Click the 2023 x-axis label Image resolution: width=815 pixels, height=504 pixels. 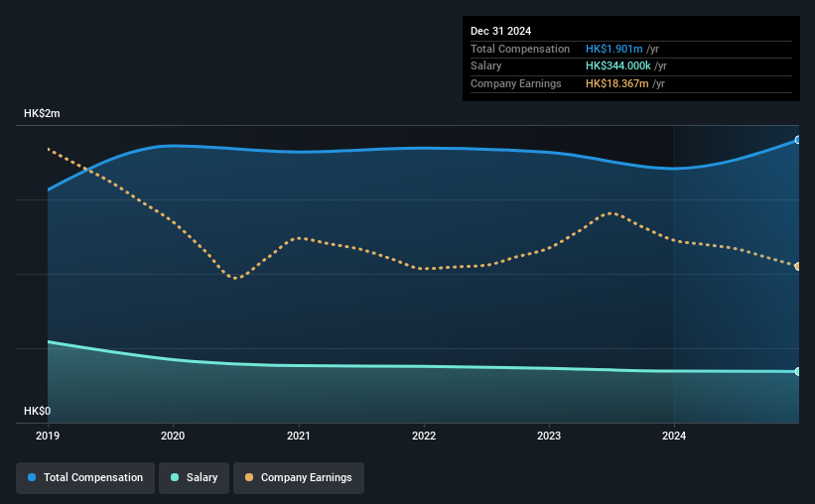point(549,436)
